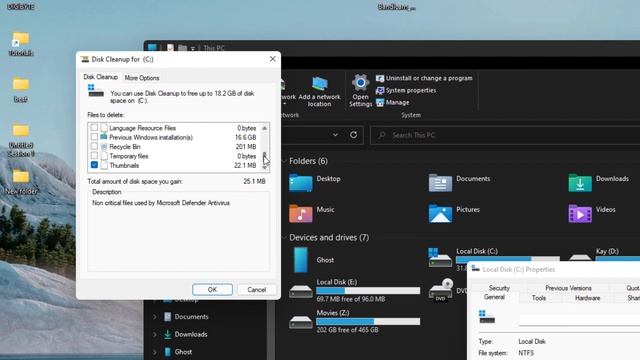Open the Pictures folder icon

point(440,213)
